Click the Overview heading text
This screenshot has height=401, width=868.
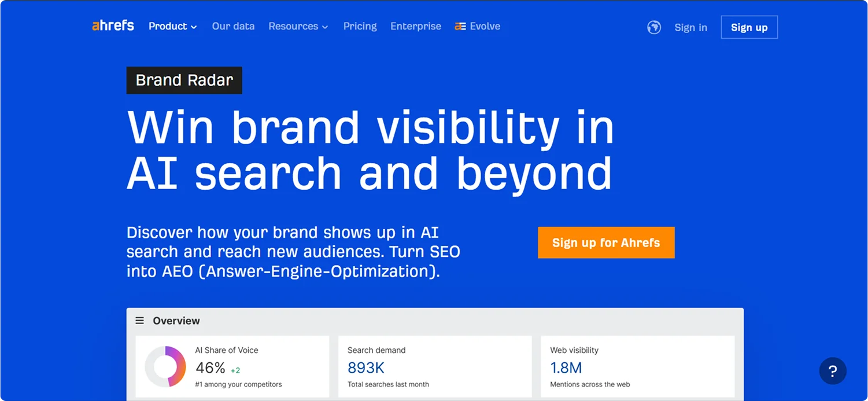[176, 321]
